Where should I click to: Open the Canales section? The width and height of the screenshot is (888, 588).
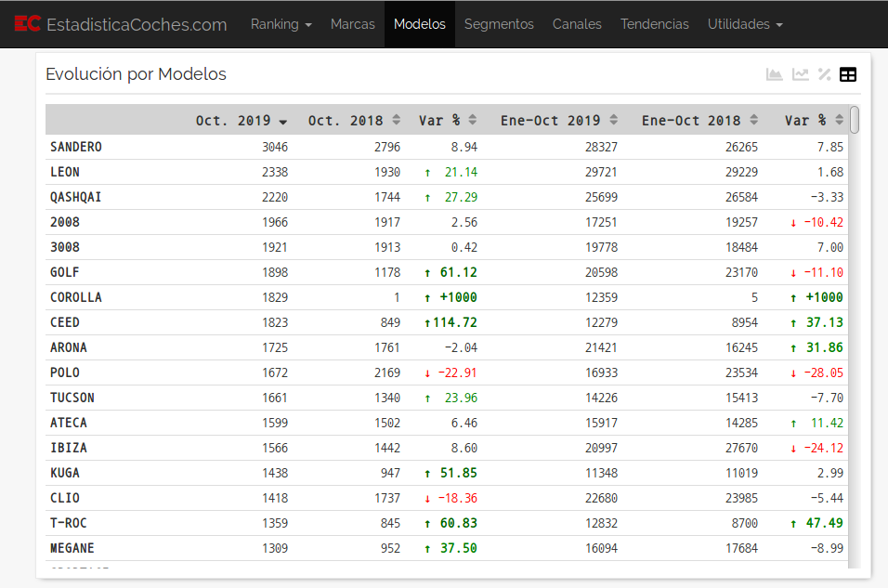577,24
